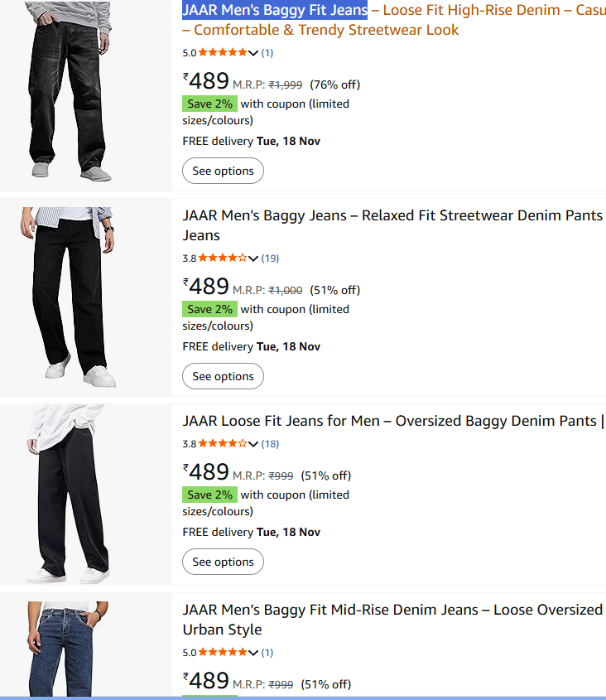Open See options for High-Rise Denim jeans
606x700 pixels.
(x=223, y=171)
